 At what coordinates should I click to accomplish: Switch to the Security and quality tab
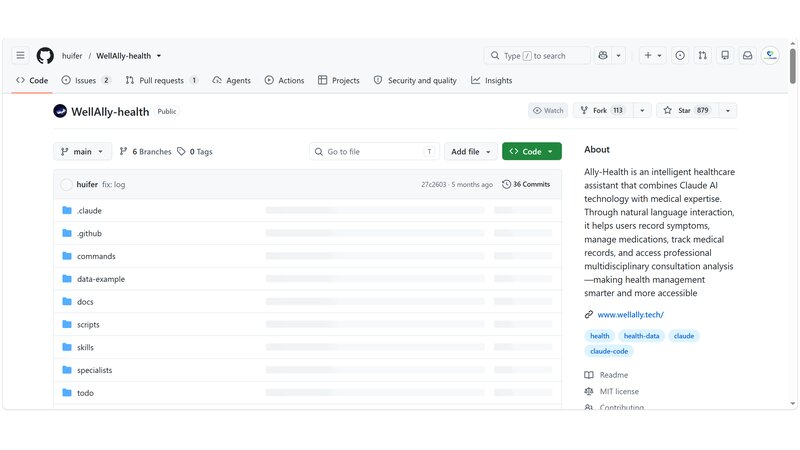pos(415,80)
